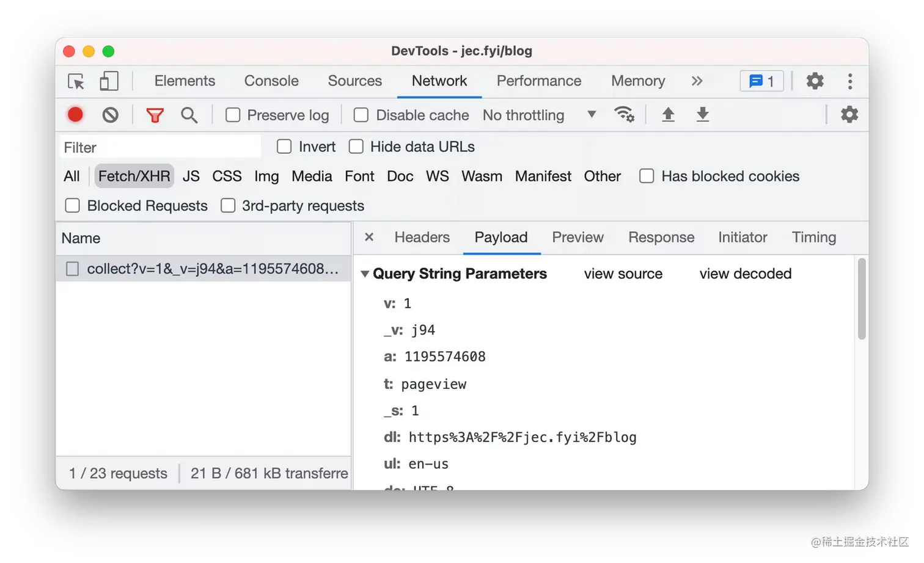Open the Preview tab

click(577, 237)
